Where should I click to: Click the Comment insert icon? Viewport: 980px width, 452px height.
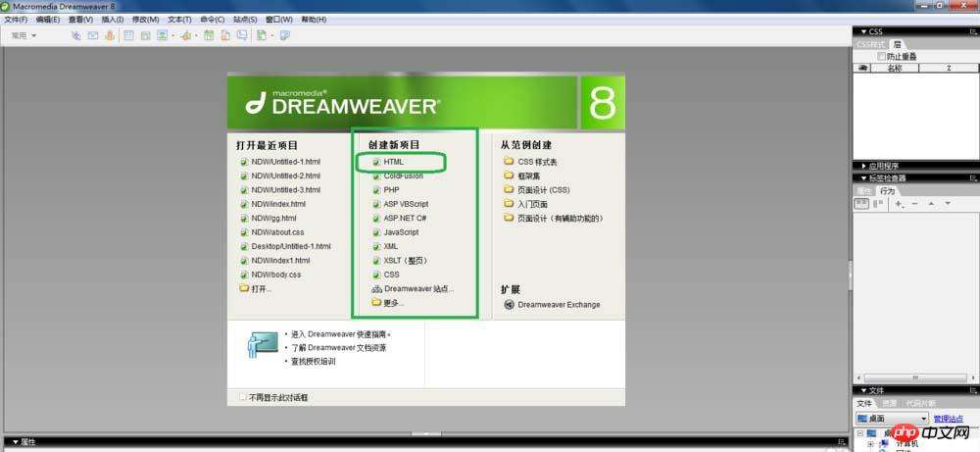(242, 35)
